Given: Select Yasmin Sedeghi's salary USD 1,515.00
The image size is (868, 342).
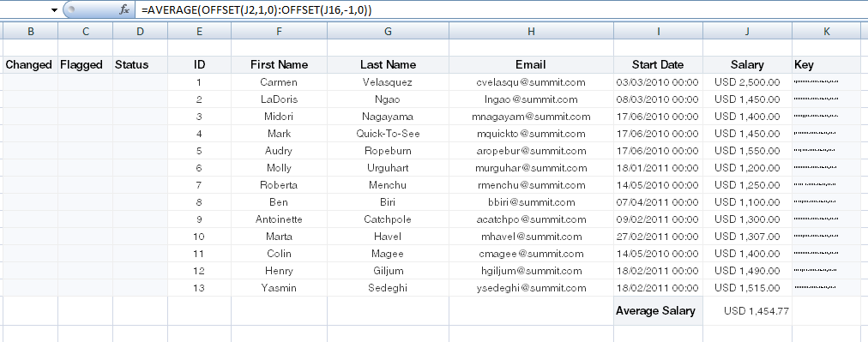Looking at the screenshot, I should click(747, 288).
